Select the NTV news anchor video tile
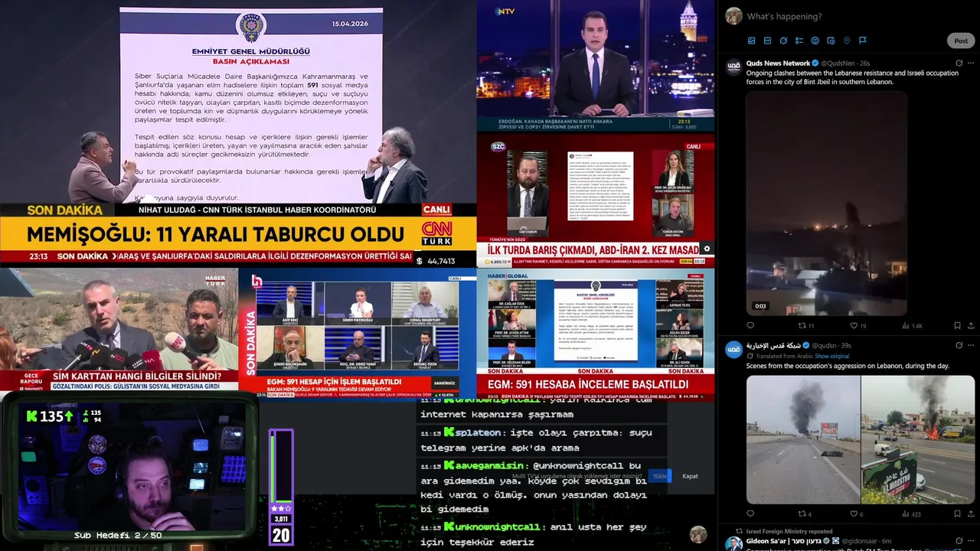Viewport: 980px width, 551px height. click(596, 66)
